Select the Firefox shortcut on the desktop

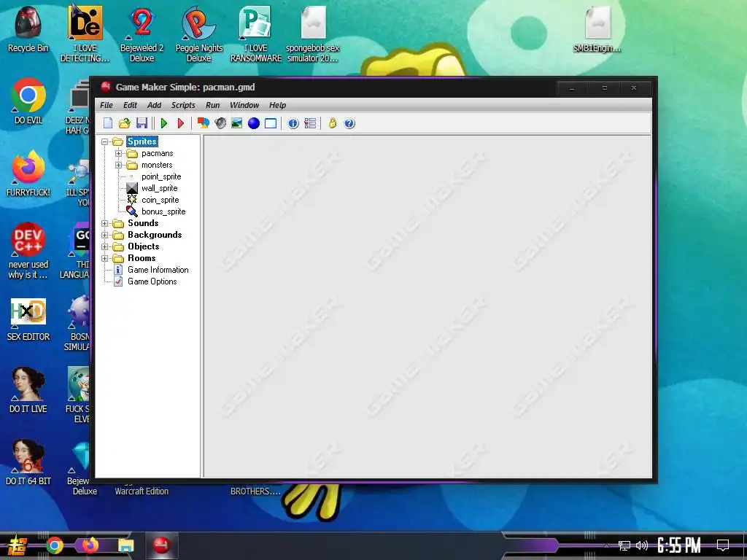(28, 174)
